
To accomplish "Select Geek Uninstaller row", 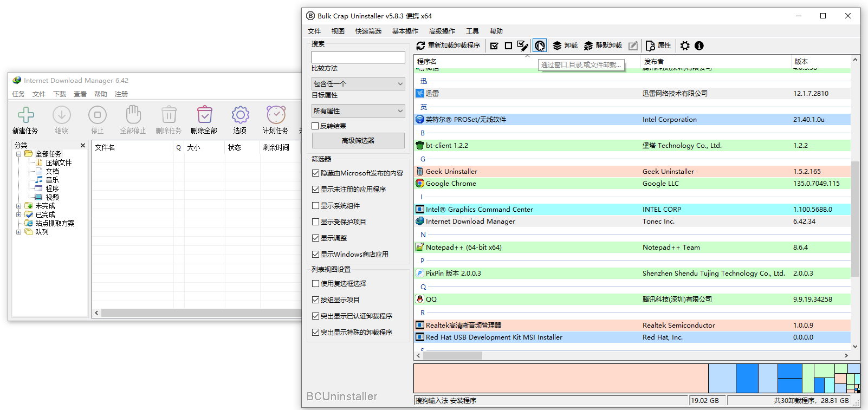I will pyautogui.click(x=632, y=171).
